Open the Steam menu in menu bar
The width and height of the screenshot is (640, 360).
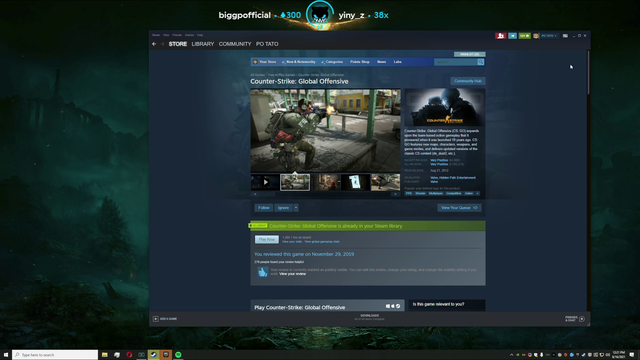click(156, 35)
